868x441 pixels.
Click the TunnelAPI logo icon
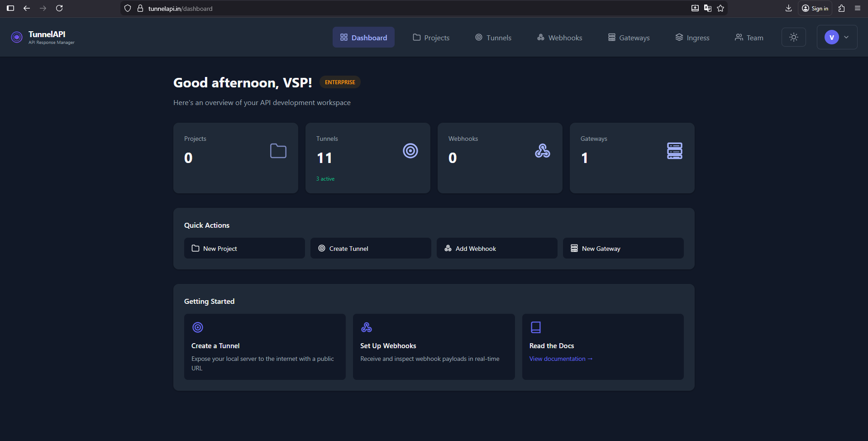click(16, 37)
